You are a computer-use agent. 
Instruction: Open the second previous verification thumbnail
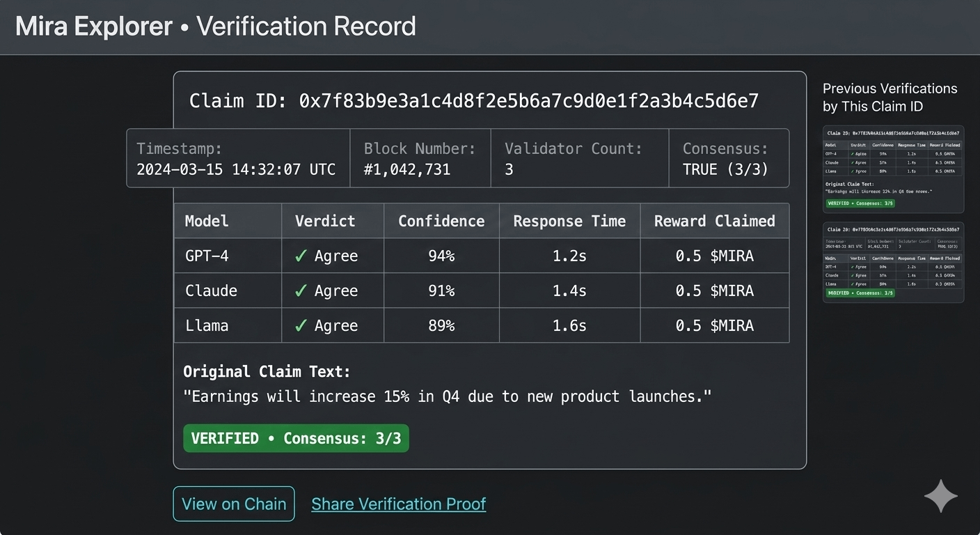click(x=893, y=262)
